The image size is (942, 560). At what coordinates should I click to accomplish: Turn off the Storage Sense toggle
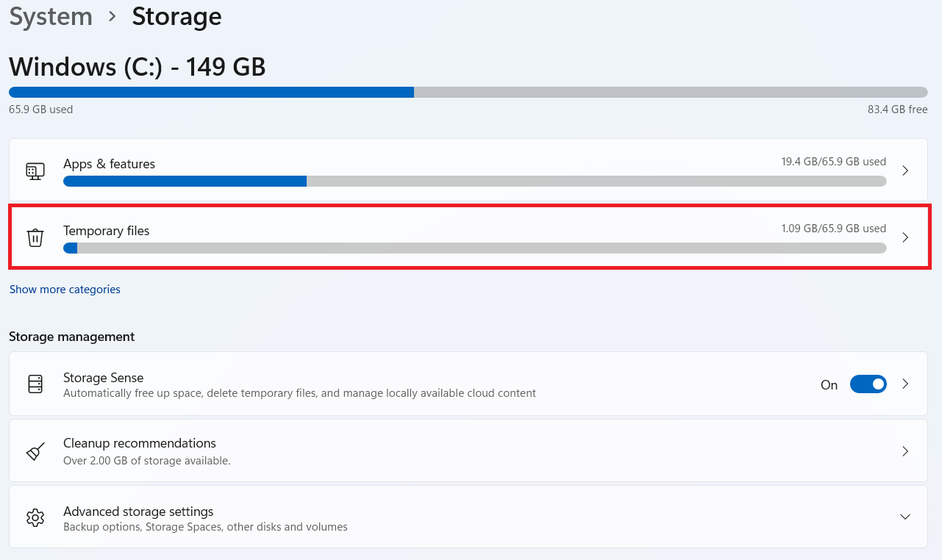pos(868,384)
